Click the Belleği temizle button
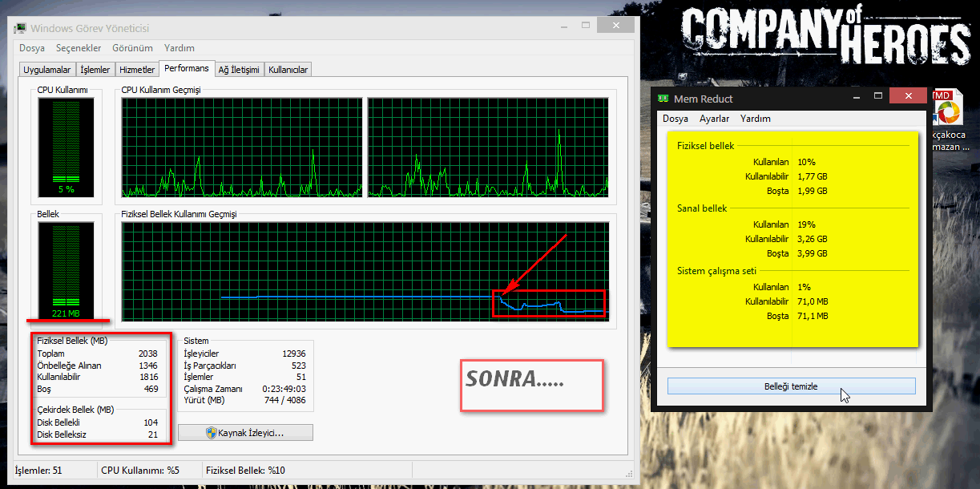Viewport: 980px width, 489px height. 791,386
